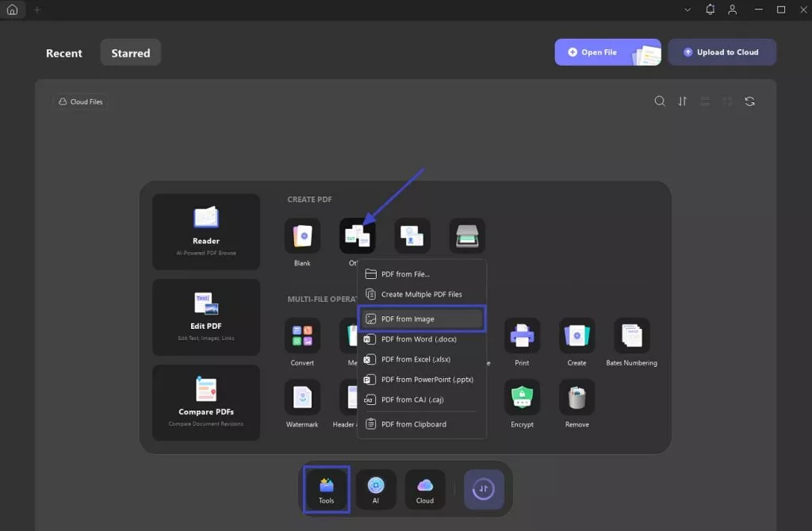Viewport: 812px width, 531px height.
Task: Choose PDF from Image menu entry
Action: coord(421,319)
